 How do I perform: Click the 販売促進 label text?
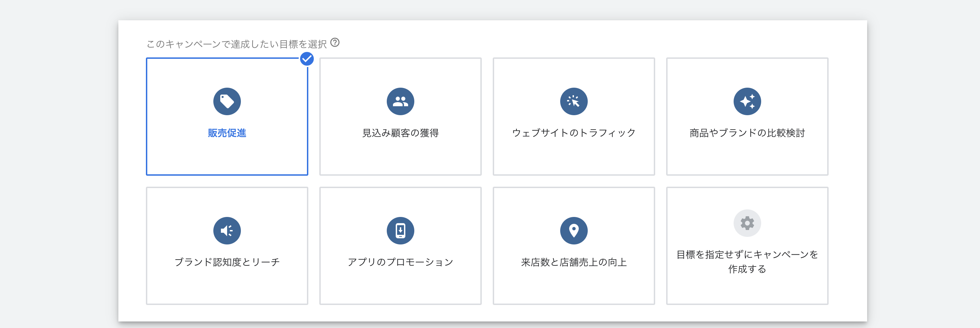pos(227,133)
